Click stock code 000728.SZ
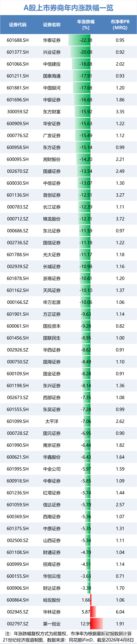 (18, 433)
